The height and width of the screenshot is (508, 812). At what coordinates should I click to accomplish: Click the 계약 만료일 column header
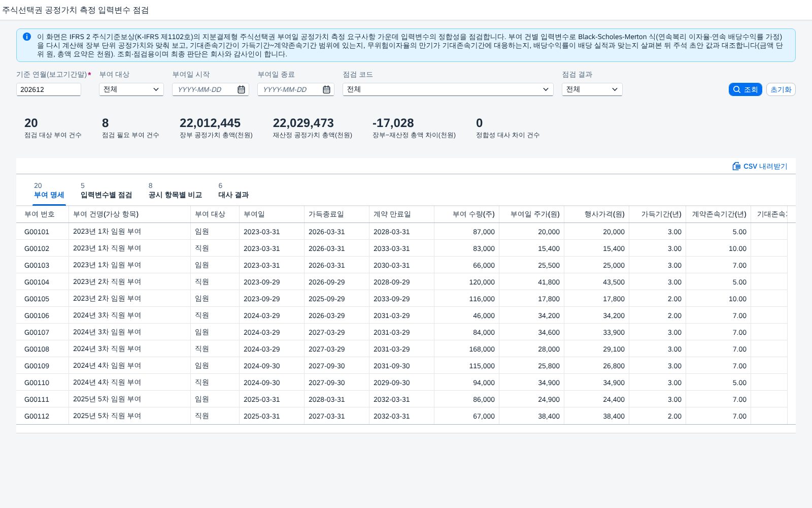(x=402, y=214)
